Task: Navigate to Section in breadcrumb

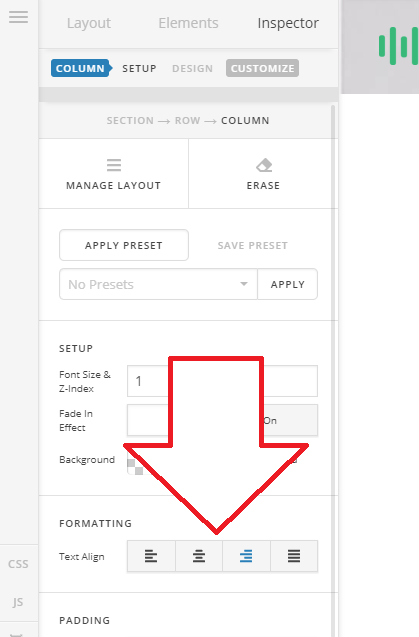Action: click(x=130, y=121)
